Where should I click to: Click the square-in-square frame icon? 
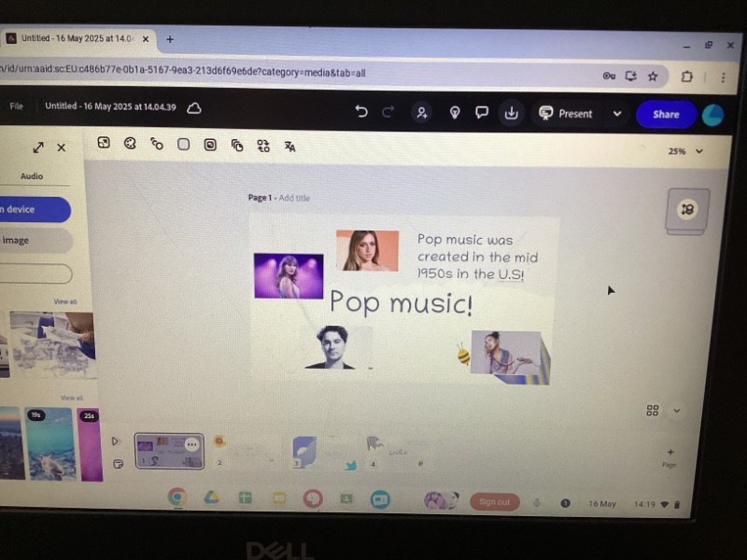point(210,145)
